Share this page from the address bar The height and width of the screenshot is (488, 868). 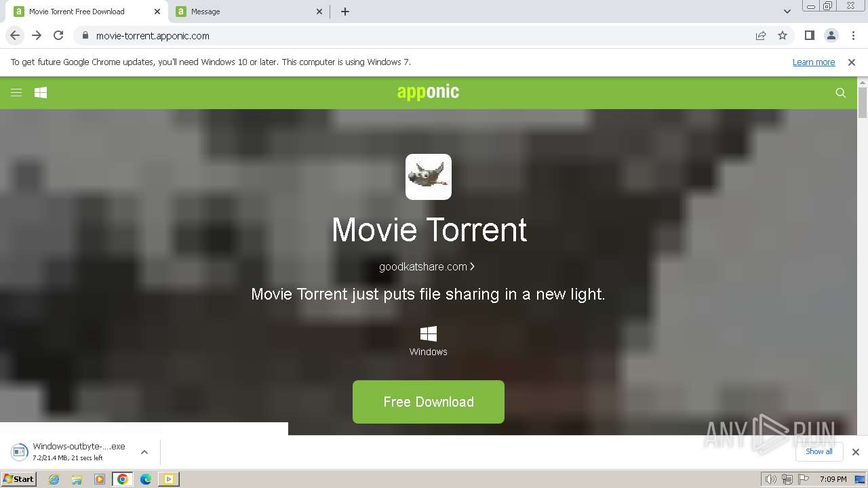(x=761, y=35)
